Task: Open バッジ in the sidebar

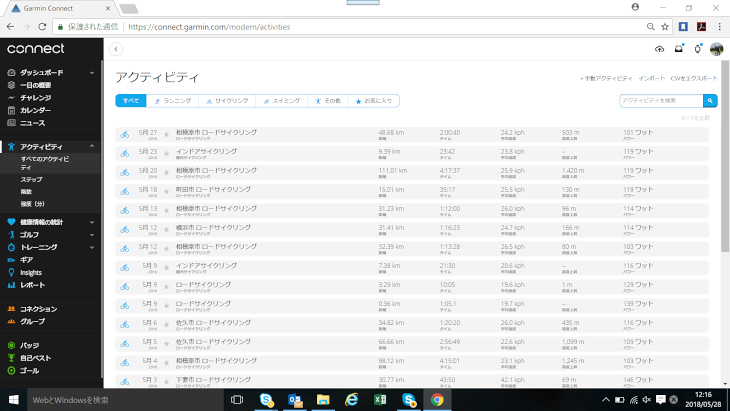Action: (29, 345)
